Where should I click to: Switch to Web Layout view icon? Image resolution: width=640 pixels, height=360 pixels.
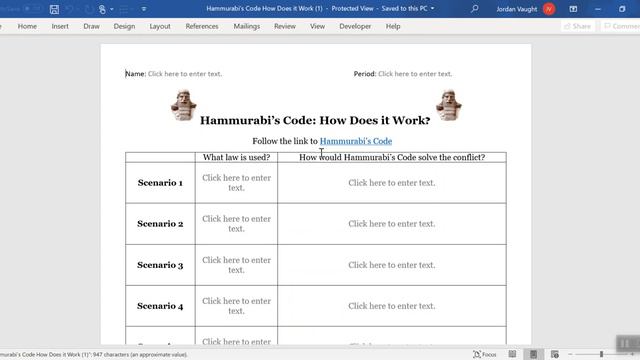(554, 354)
